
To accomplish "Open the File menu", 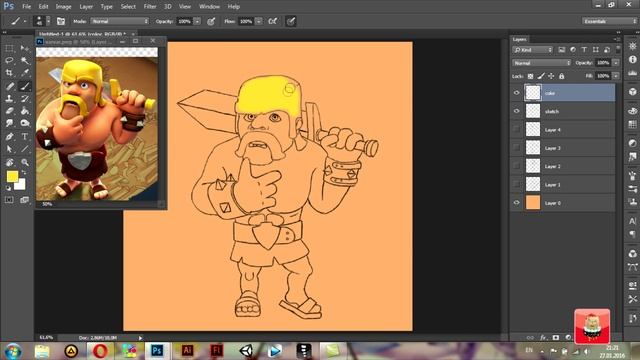I will point(27,7).
